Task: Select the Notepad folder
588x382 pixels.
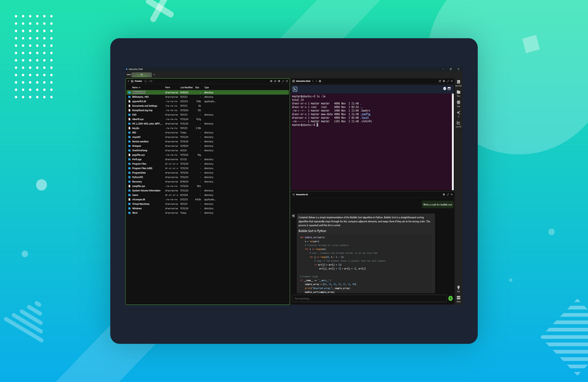Action: [x=207, y=146]
